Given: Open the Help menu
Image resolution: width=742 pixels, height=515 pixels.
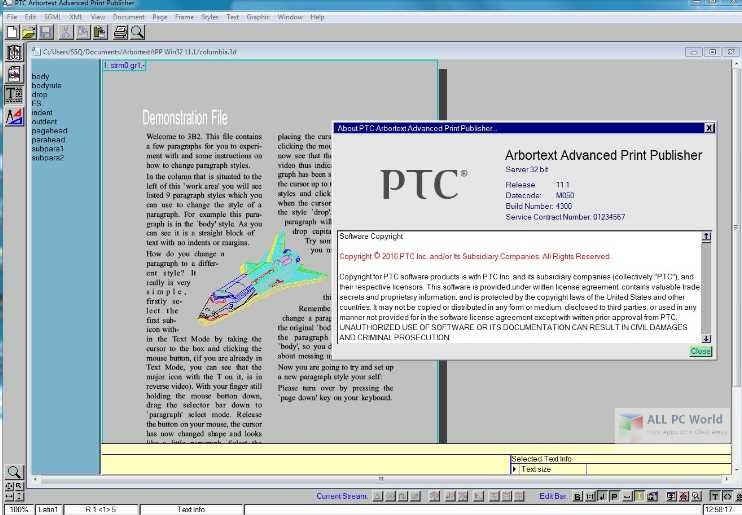Looking at the screenshot, I should (317, 17).
